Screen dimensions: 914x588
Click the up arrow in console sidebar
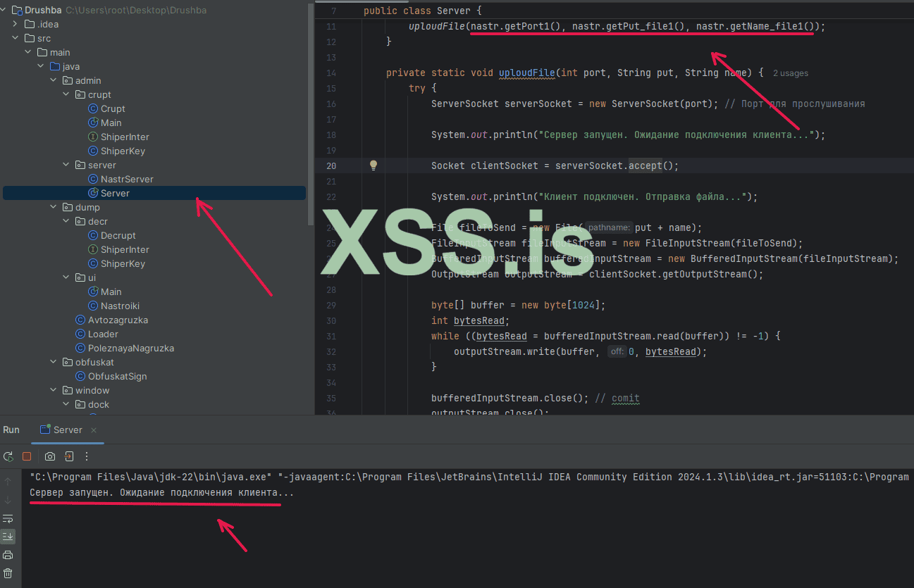point(8,482)
